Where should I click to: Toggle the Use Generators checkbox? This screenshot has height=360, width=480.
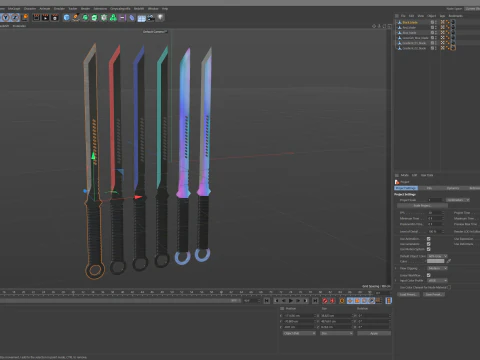(429, 244)
